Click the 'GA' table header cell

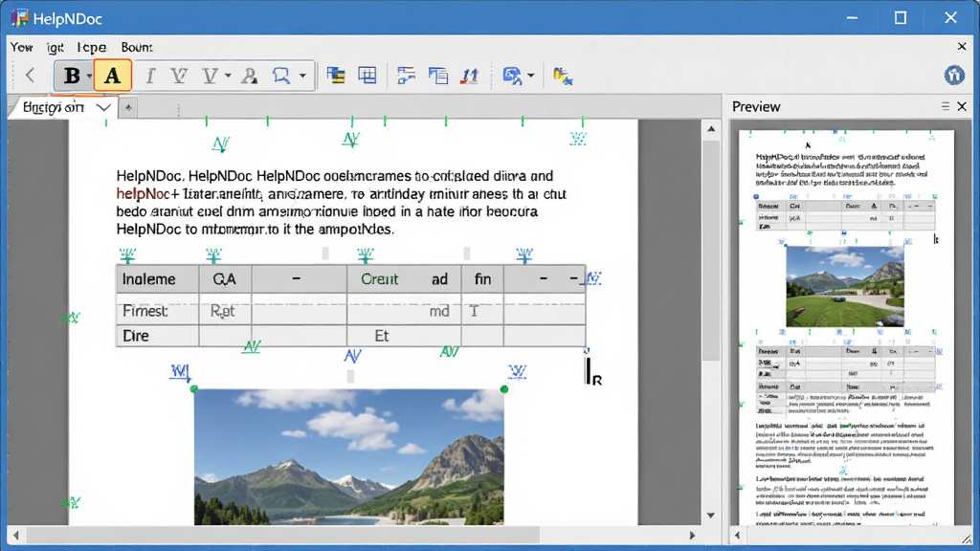click(225, 279)
